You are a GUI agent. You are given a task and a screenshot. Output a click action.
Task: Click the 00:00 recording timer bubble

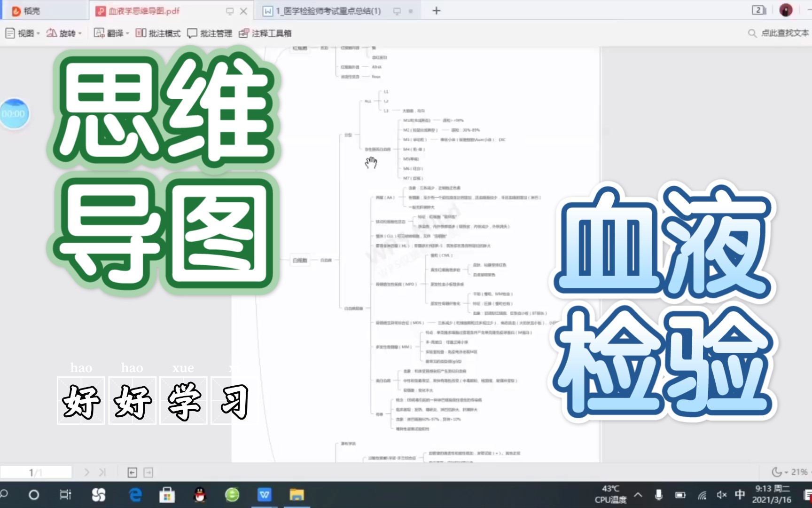(x=14, y=113)
